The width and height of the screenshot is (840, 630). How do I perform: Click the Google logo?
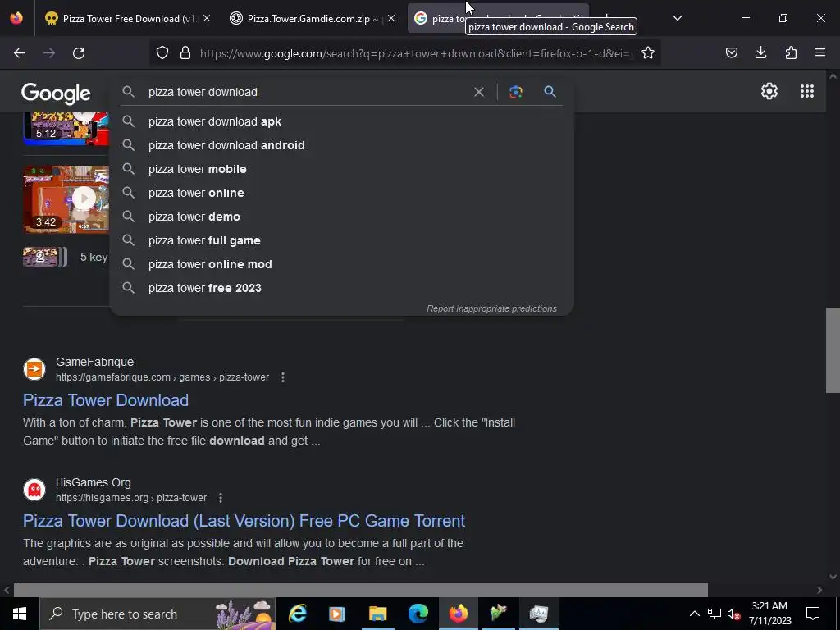(x=56, y=94)
